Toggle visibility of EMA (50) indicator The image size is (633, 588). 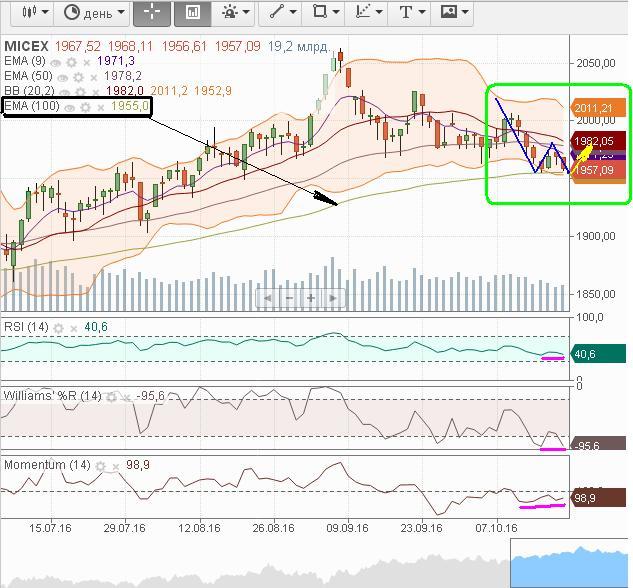(x=63, y=77)
